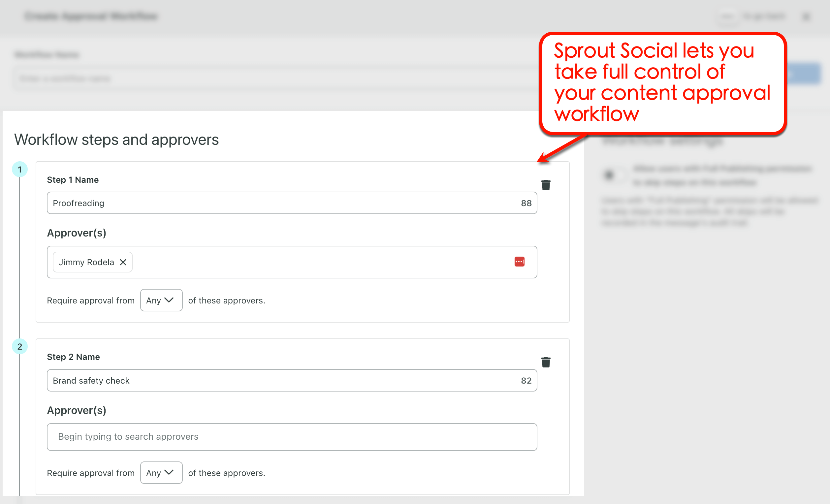This screenshot has height=504, width=830.
Task: Click the 88 character counter in Proofreading field
Action: [x=526, y=203]
